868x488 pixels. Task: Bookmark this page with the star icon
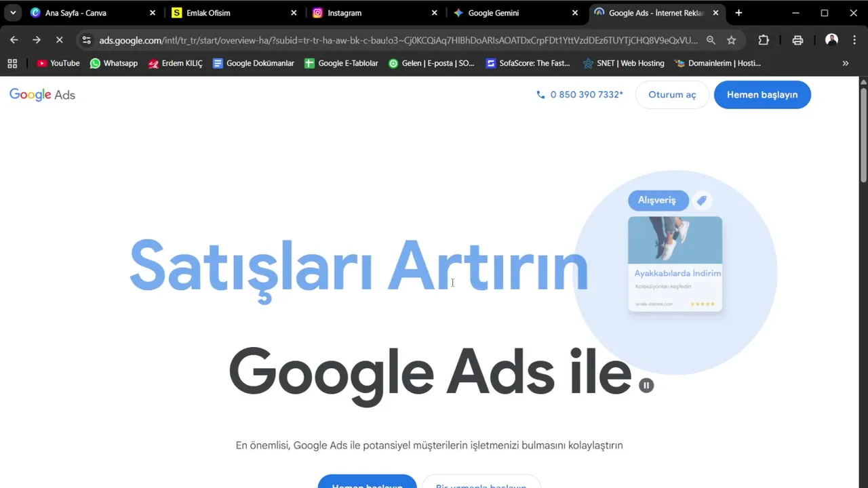click(731, 40)
